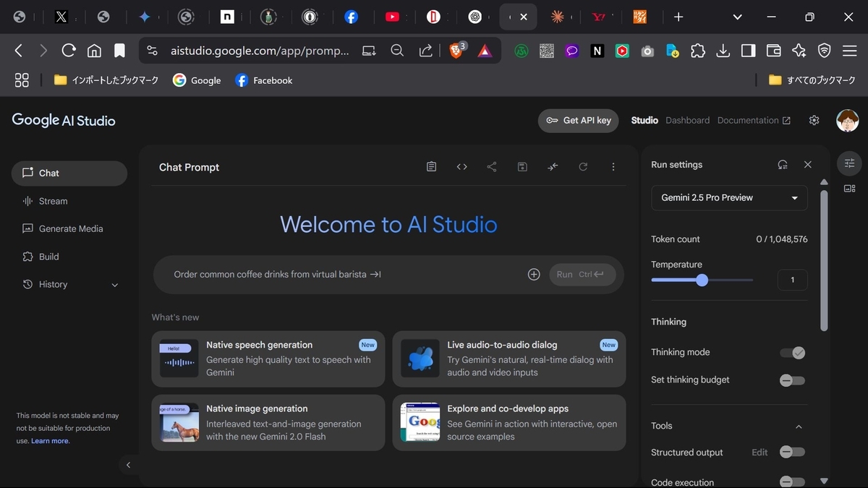Enable Code execution toggle
This screenshot has width=868, height=488.
click(x=792, y=482)
